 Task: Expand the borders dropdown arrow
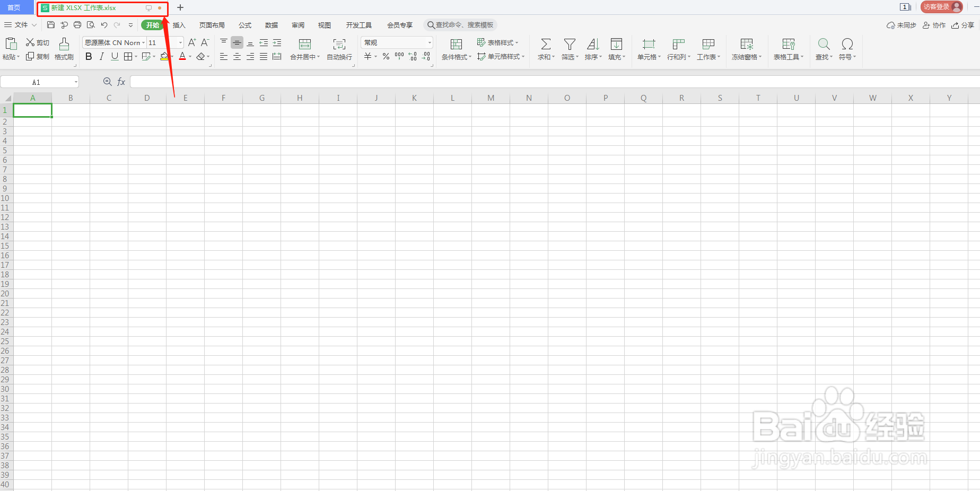[x=136, y=57]
